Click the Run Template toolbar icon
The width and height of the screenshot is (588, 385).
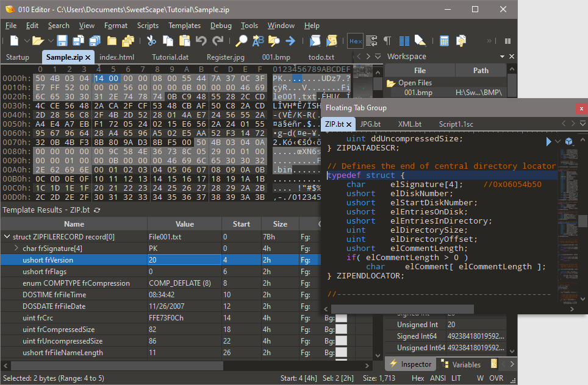331,40
